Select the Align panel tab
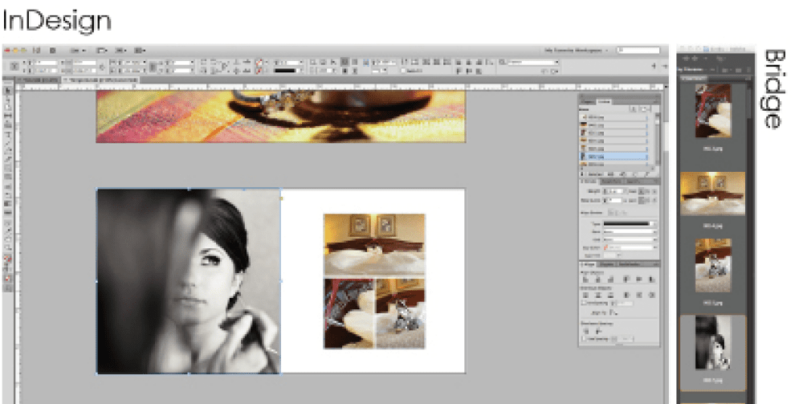Viewport: 803px width, 404px height. 588,264
